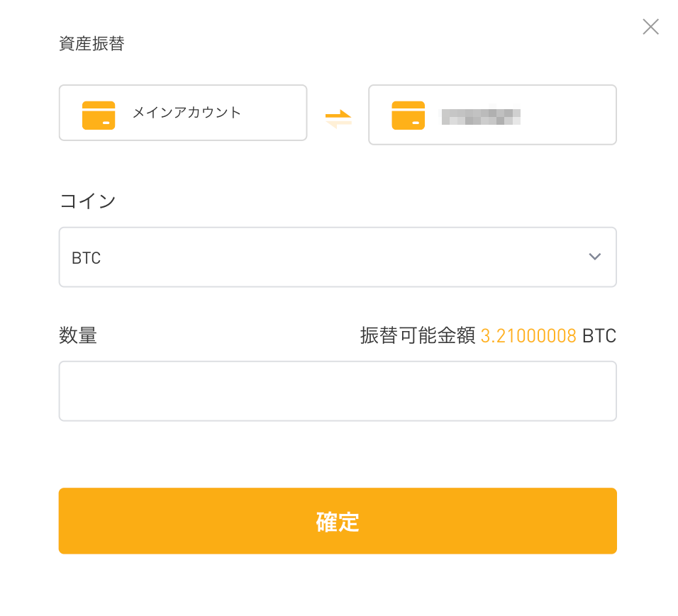This screenshot has width=678, height=616.
Task: Close the 資産振替 dialog with the X
Action: coord(650,27)
